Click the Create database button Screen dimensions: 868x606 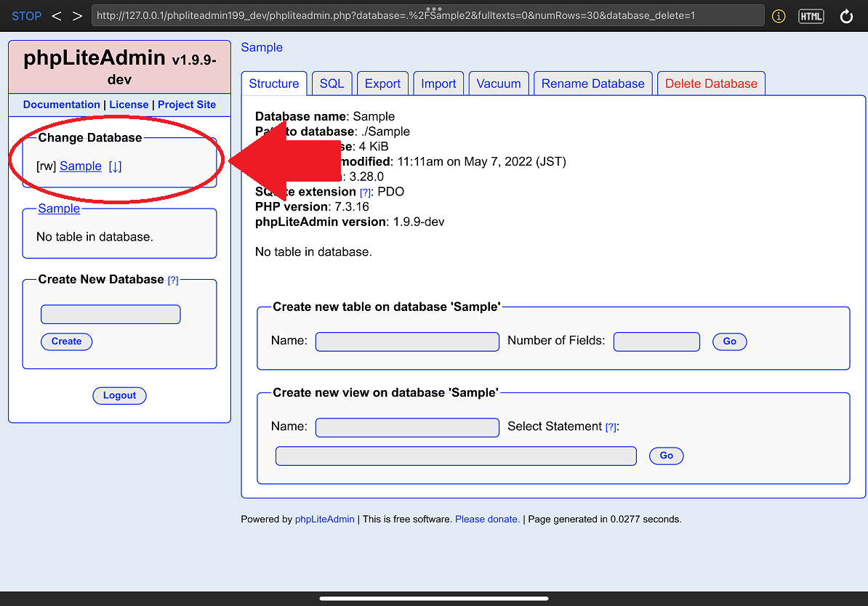click(66, 342)
